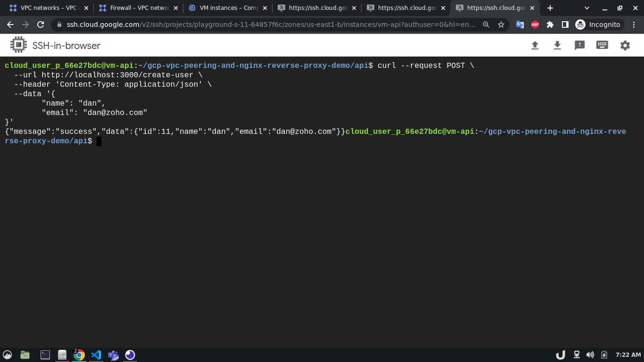
Task: Open the taskbar applications menu icon
Action: pos(7,355)
